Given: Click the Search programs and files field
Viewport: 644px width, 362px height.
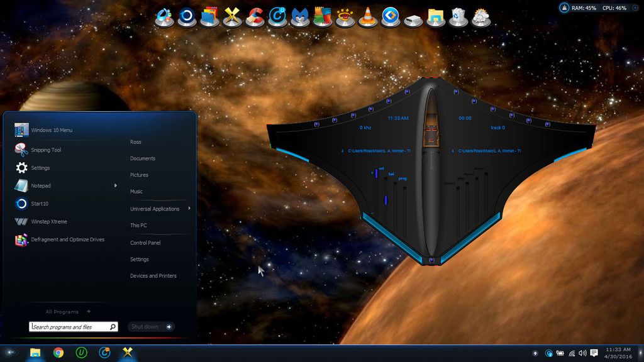Looking at the screenshot, I should point(74,327).
